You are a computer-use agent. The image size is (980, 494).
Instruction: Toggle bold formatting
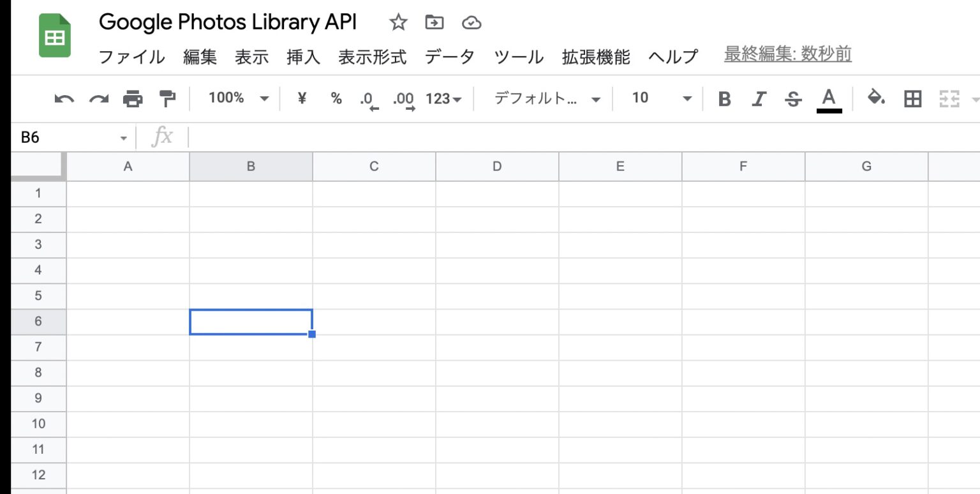[724, 99]
